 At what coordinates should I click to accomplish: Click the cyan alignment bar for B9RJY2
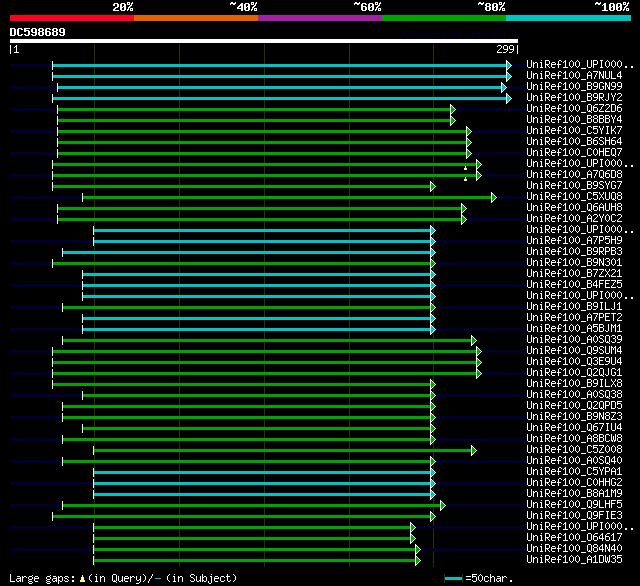280,98
